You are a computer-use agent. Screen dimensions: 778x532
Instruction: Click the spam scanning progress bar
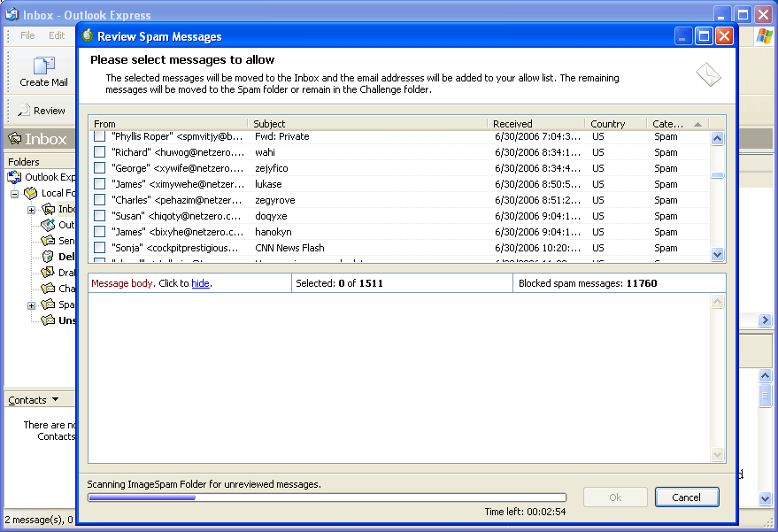coord(327,497)
